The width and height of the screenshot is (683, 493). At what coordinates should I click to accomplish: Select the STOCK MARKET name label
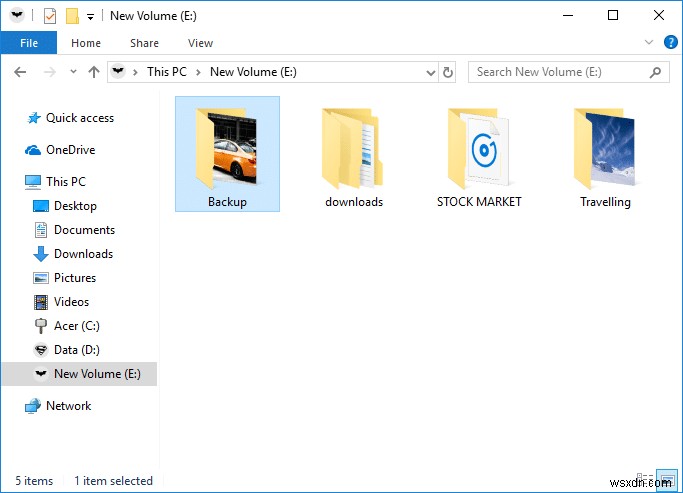[x=479, y=202]
